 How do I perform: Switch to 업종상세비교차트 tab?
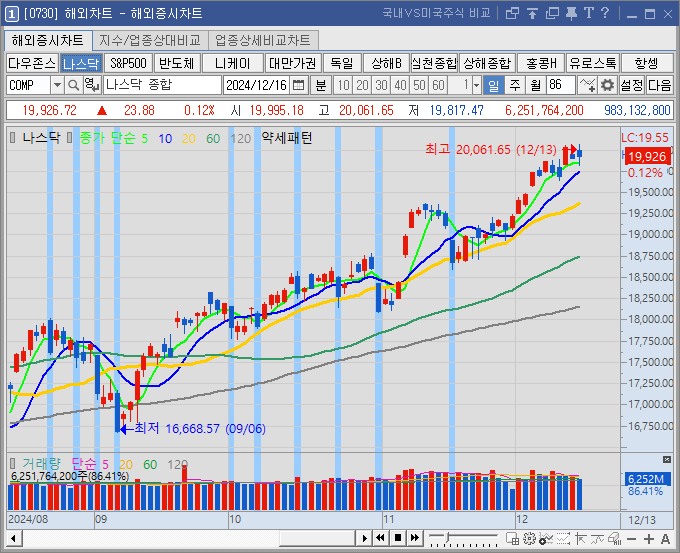[263, 40]
